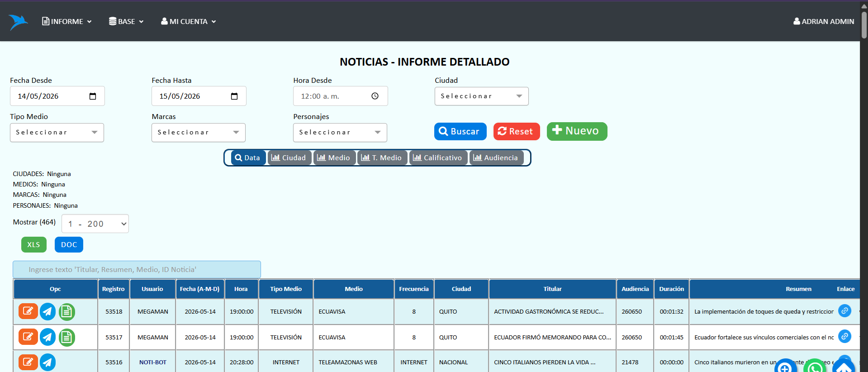
Task: Click the Hora Desde time field
Action: tap(341, 96)
